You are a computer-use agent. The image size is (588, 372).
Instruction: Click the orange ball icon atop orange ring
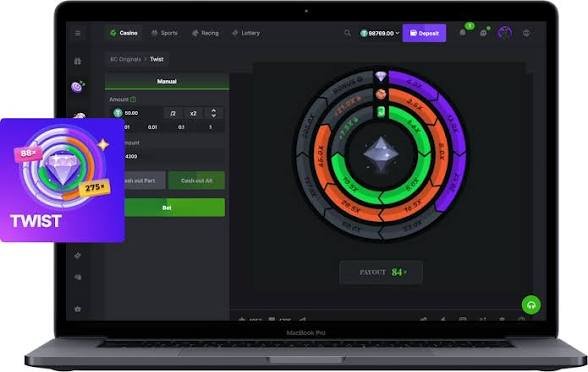coord(381,94)
